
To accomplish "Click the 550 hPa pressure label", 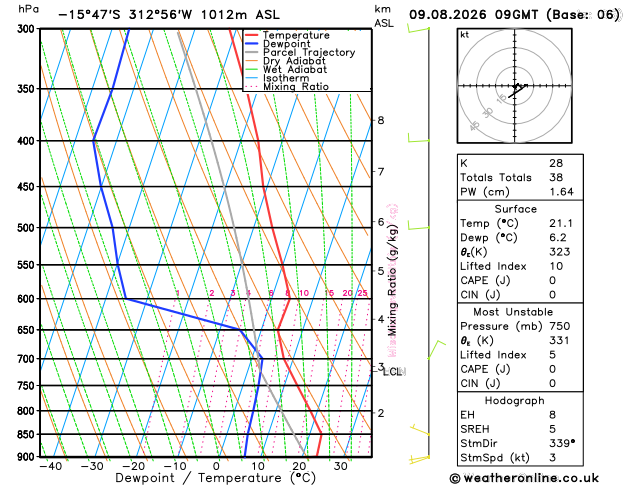I will [28, 265].
